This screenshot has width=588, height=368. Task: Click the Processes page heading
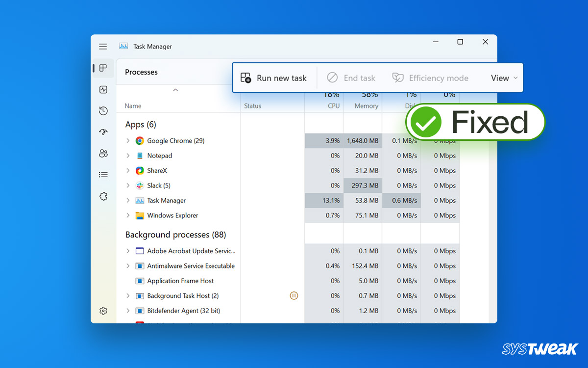141,72
